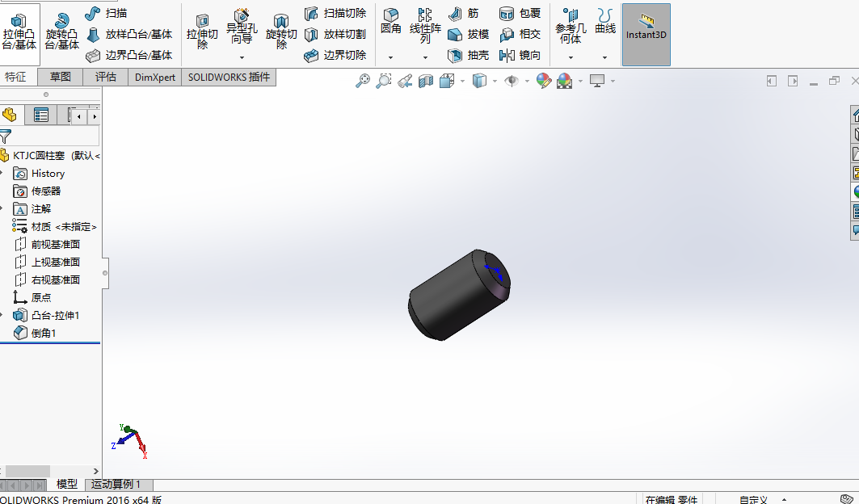Return to previous view icon

click(x=405, y=81)
